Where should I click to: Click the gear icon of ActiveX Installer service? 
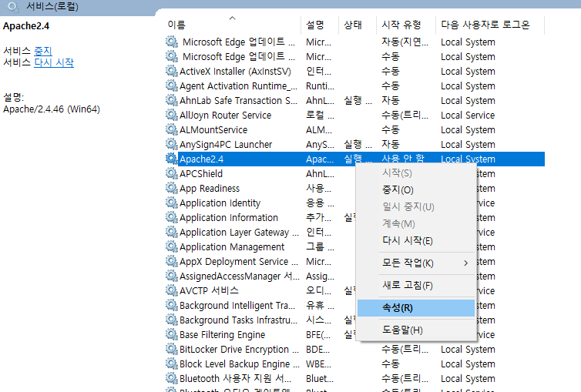point(172,71)
